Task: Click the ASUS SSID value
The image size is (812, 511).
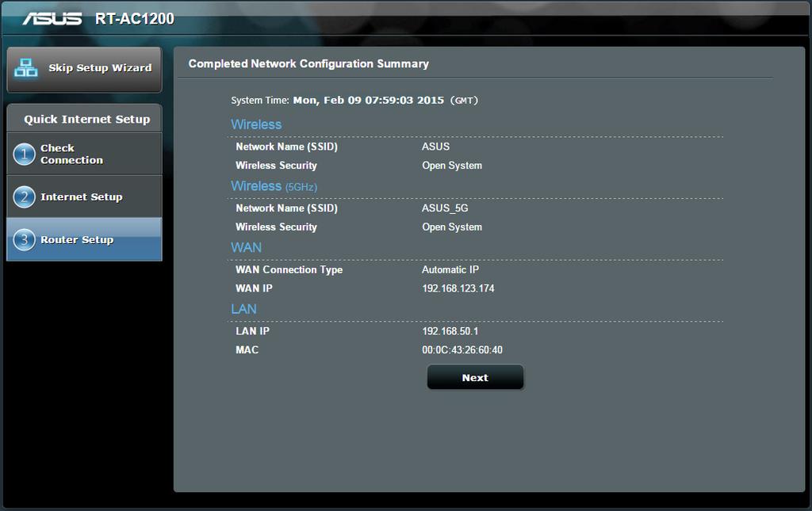Action: (435, 147)
